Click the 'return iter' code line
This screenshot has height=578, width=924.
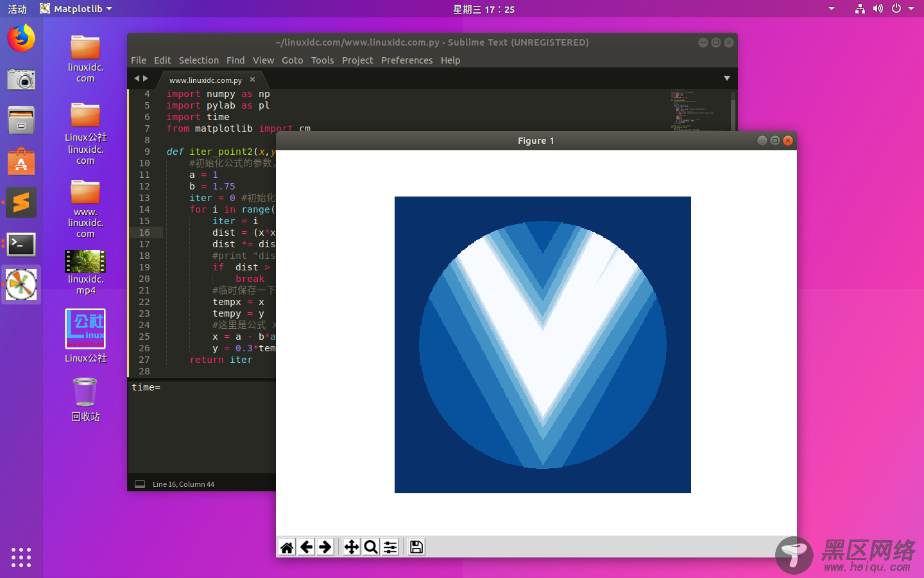point(221,360)
